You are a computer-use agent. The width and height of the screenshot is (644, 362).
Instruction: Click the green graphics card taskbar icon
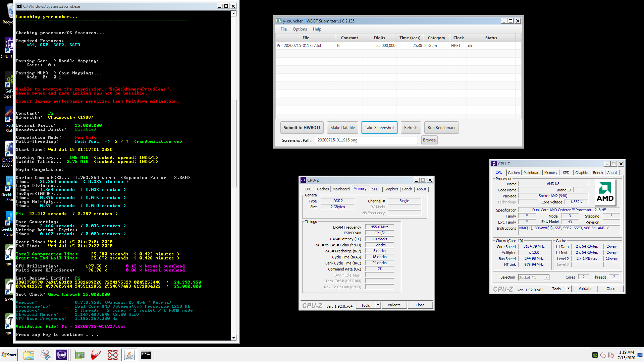pyautogui.click(x=79, y=355)
